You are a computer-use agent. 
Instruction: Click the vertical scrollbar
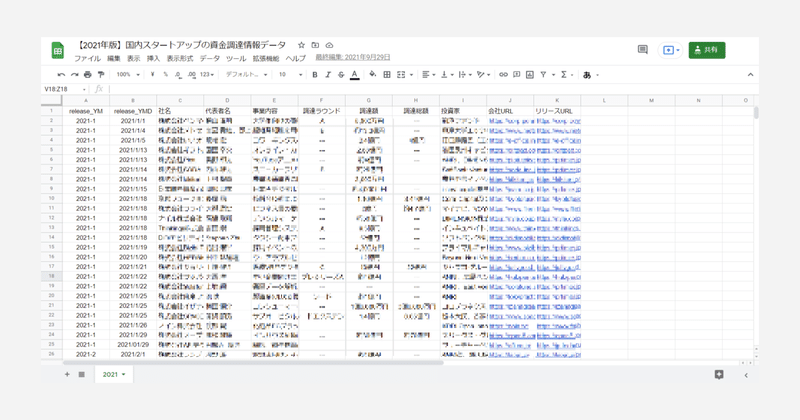tap(756, 113)
